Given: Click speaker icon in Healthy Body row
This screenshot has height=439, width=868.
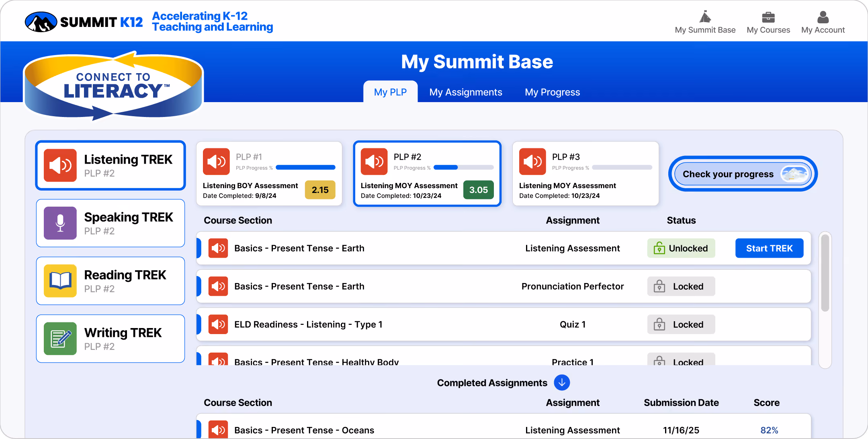Looking at the screenshot, I should (218, 359).
